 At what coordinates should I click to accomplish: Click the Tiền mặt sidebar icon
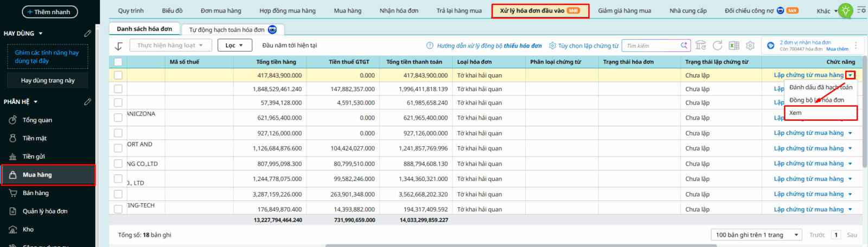point(13,138)
